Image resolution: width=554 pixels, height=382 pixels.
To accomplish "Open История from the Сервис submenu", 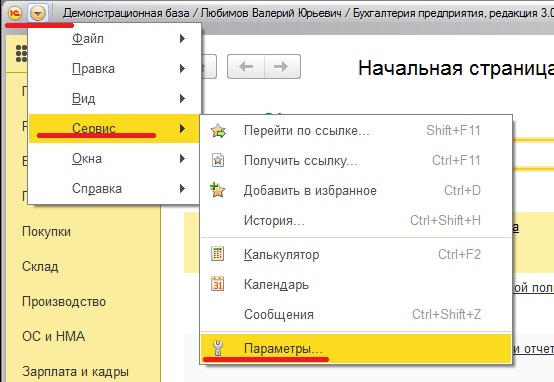I will coord(356,221).
